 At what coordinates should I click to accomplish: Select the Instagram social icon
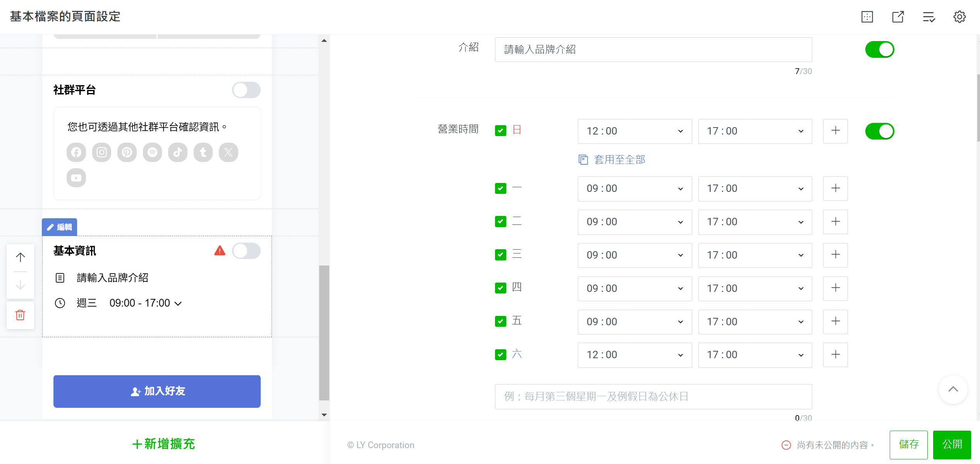[101, 152]
